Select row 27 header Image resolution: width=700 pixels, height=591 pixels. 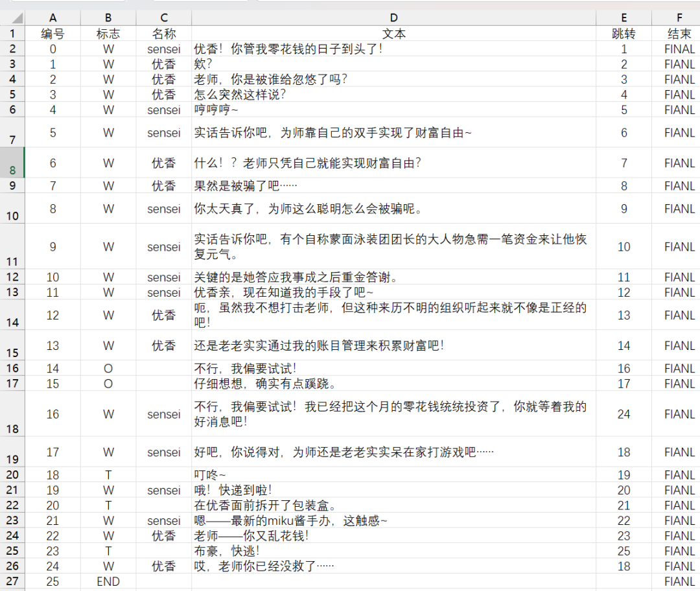tap(12, 581)
